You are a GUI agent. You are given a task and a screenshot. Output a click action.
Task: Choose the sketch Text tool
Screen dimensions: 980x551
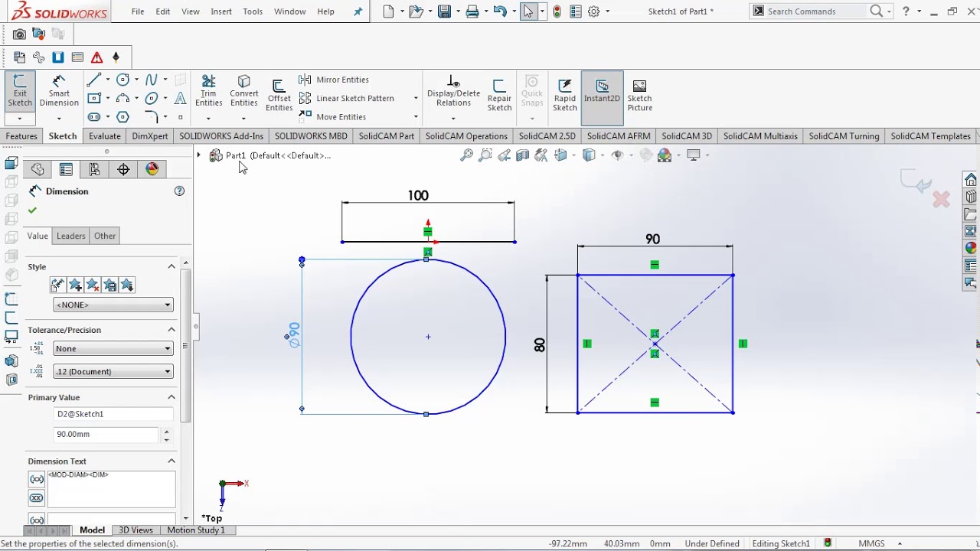click(181, 98)
